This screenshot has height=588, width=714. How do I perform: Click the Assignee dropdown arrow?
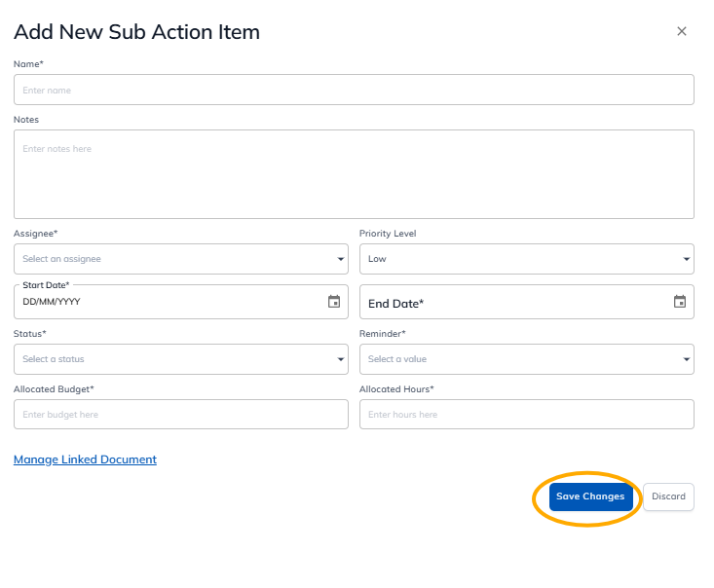[x=340, y=260]
